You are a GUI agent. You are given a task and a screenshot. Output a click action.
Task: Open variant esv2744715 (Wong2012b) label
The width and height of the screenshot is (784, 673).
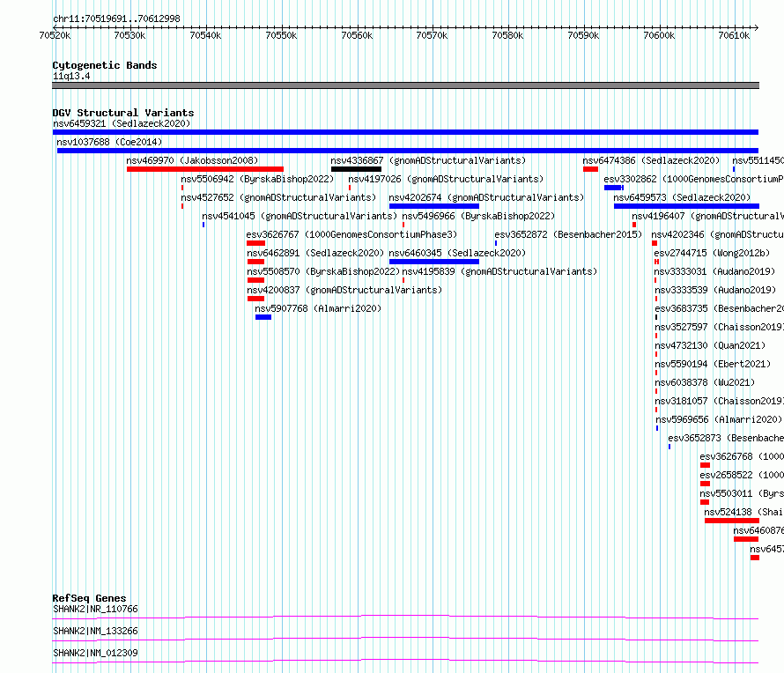pos(712,253)
